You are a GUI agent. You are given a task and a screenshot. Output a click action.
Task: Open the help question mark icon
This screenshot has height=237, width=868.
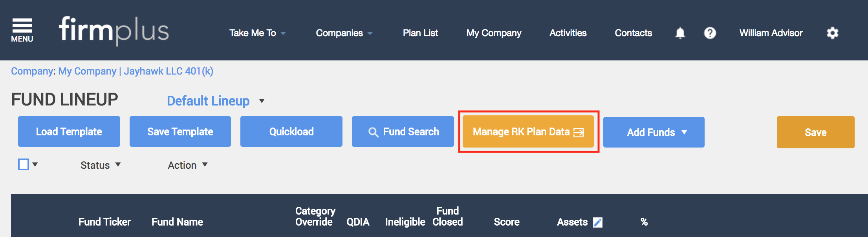(710, 33)
